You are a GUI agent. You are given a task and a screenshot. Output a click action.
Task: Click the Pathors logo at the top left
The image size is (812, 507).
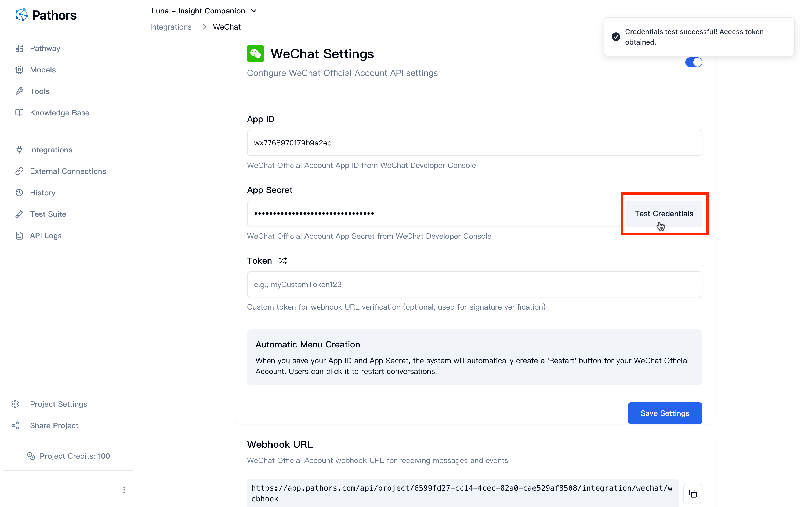46,14
